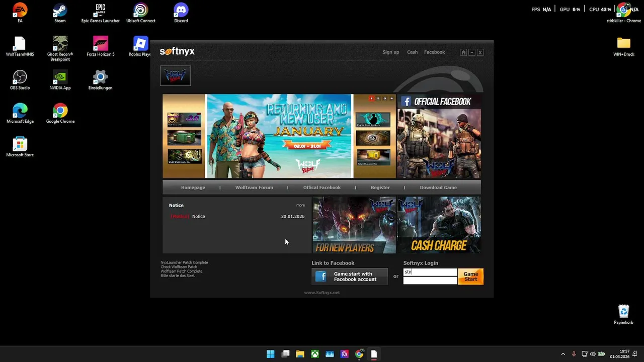Viewport: 644px width, 362px height.
Task: Click the Download Game nav item
Action: (438, 188)
